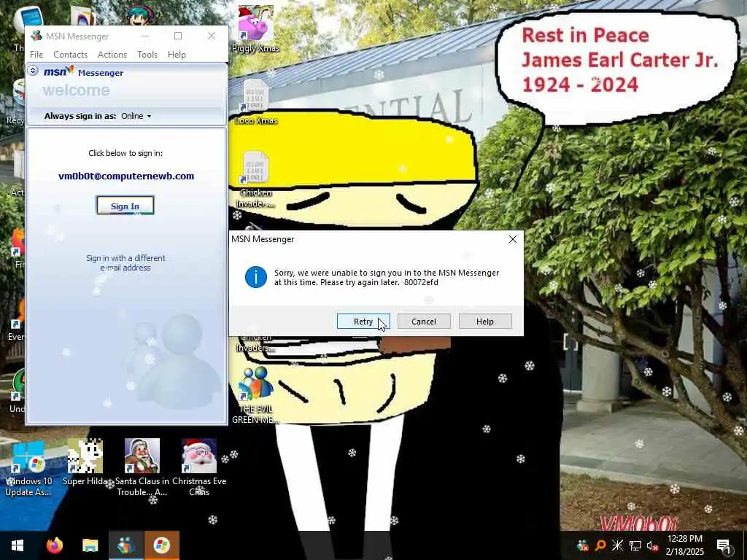
Task: Click the 'Always sign in as:' label
Action: tap(80, 116)
